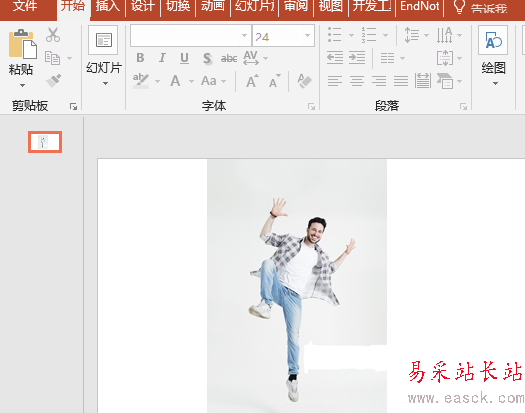The image size is (525, 413).
Task: Click the Format Painter brush icon
Action: click(53, 80)
